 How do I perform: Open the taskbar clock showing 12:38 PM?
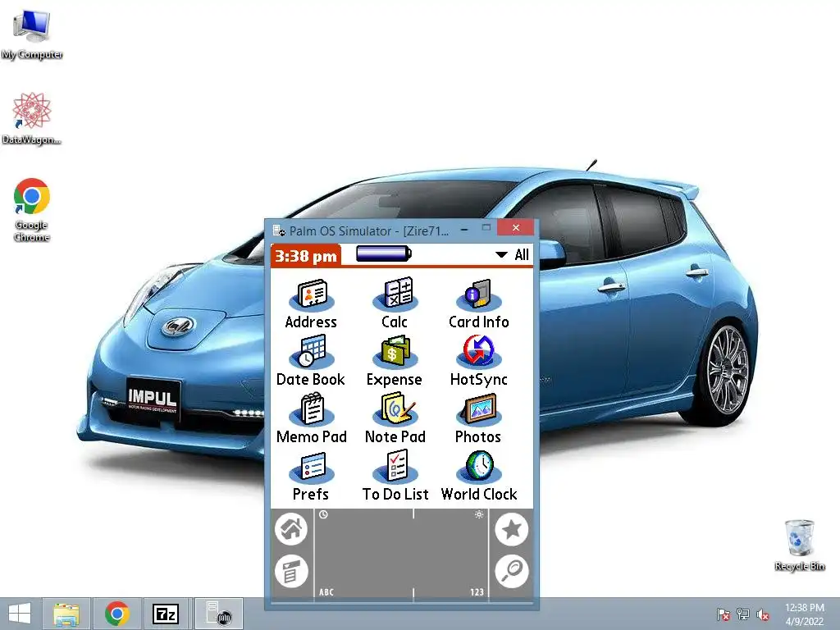click(804, 614)
